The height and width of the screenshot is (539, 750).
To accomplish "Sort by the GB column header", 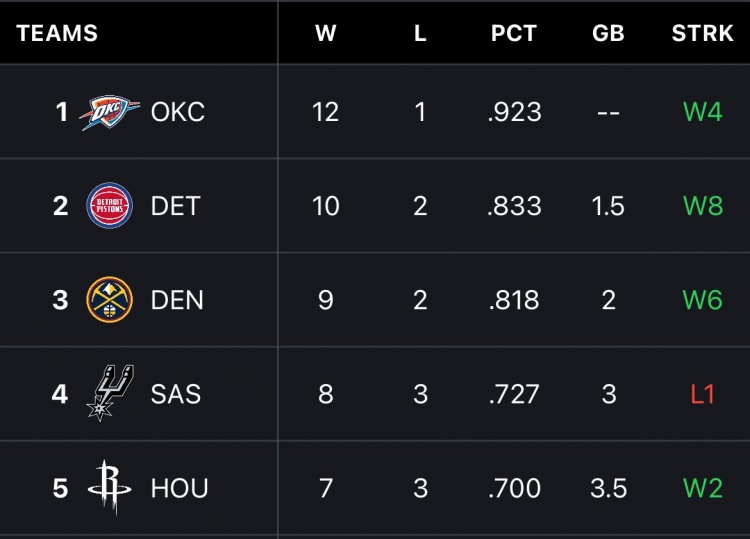I will point(608,33).
